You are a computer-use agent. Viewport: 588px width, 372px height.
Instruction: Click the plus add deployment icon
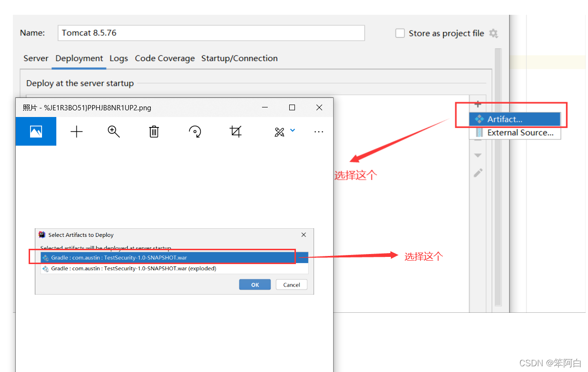coord(478,104)
